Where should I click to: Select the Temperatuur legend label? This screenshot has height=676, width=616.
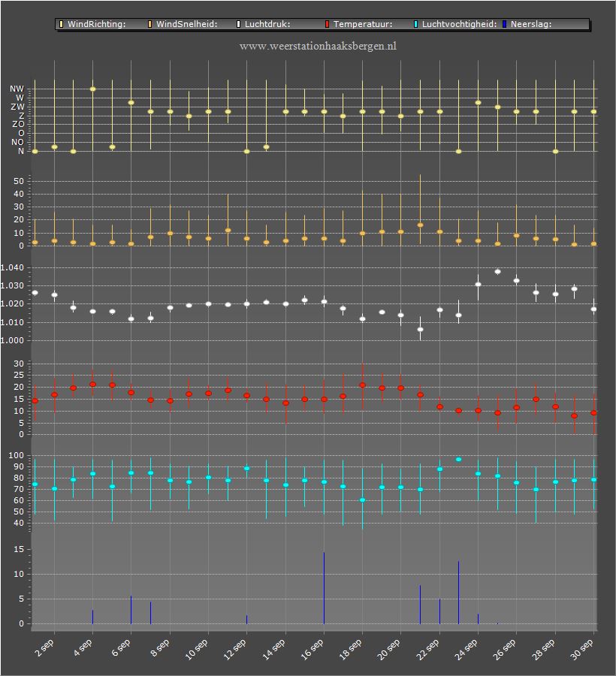tap(363, 24)
